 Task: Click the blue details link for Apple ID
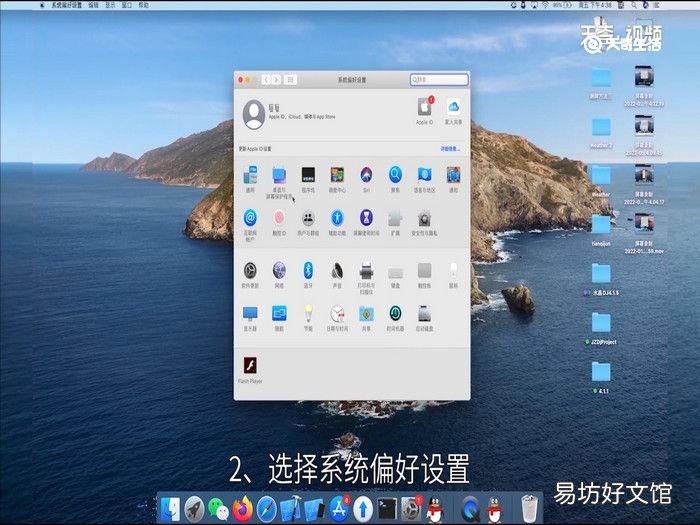[x=450, y=149]
